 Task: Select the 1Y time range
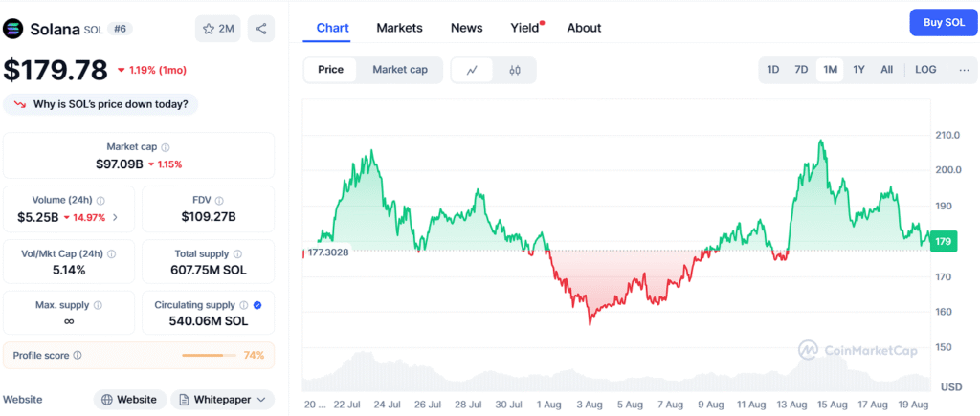[x=858, y=70]
